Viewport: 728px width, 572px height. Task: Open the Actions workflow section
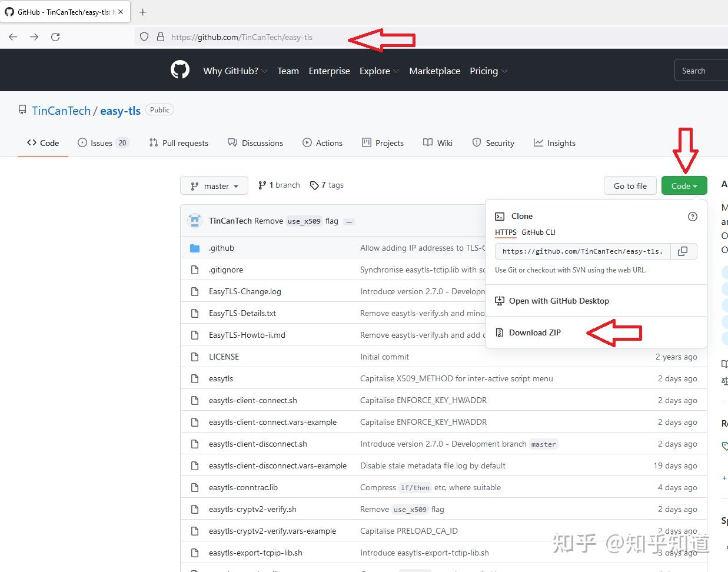tap(323, 142)
